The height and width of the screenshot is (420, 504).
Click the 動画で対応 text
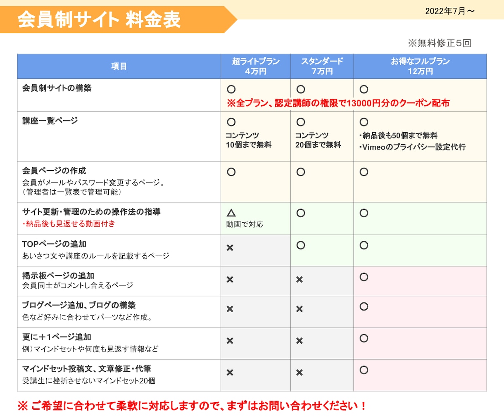tap(245, 224)
